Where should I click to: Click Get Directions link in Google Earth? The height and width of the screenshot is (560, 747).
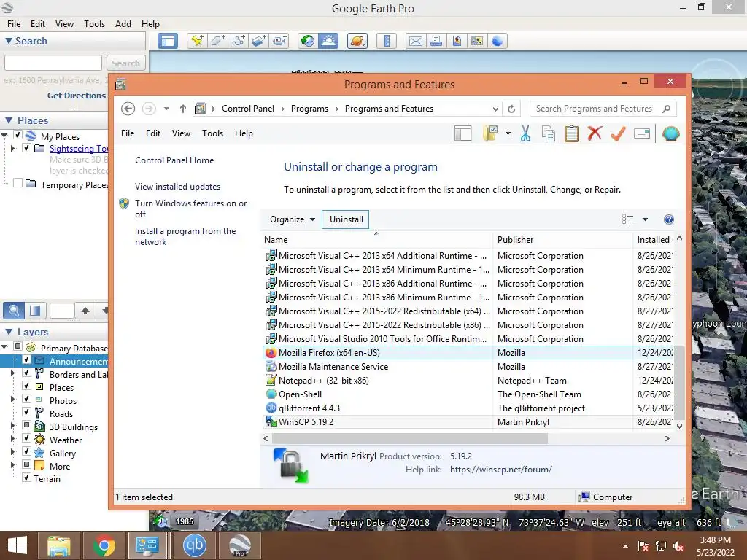pyautogui.click(x=76, y=96)
